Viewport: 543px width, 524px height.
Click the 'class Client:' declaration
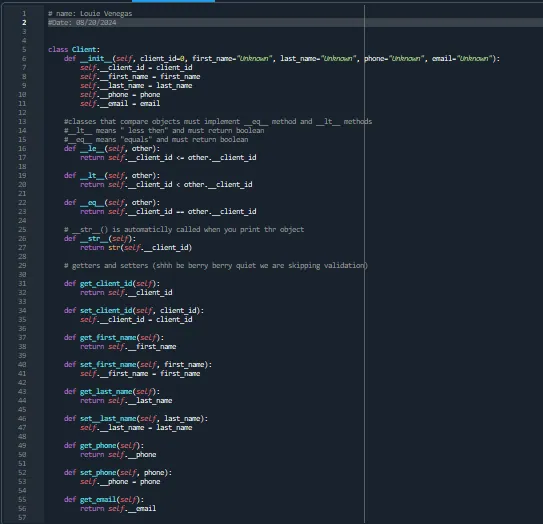point(74,50)
